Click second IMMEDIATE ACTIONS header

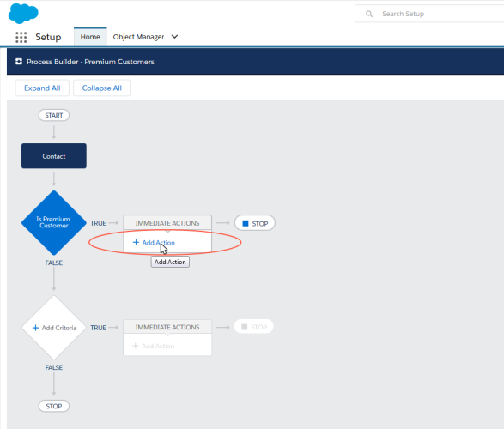tap(167, 327)
